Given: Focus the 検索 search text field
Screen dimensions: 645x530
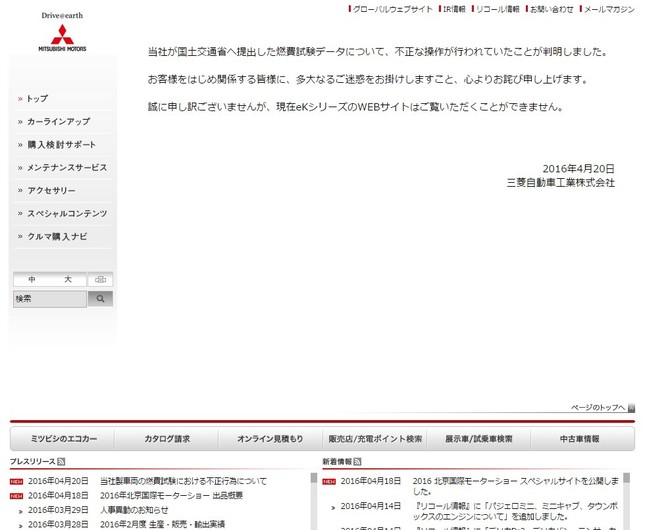Looking at the screenshot, I should tap(50, 299).
